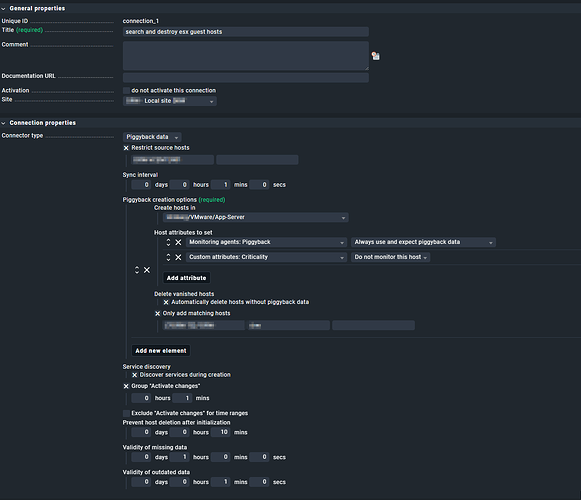Enable 'do not activate this connection' checkbox

pyautogui.click(x=126, y=90)
